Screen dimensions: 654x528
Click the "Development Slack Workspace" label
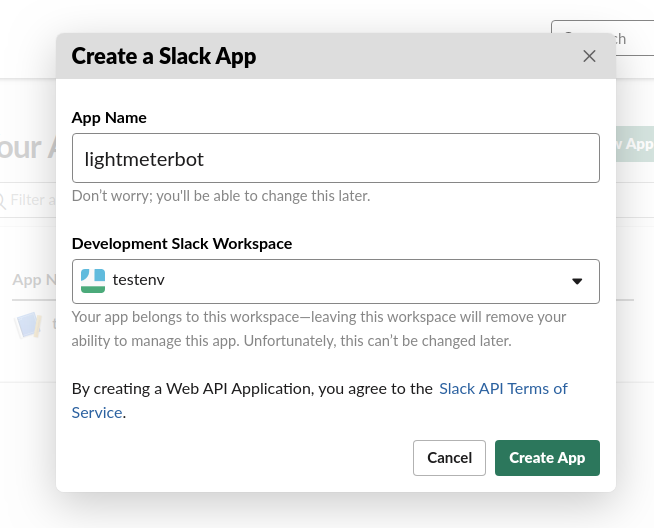tap(182, 244)
